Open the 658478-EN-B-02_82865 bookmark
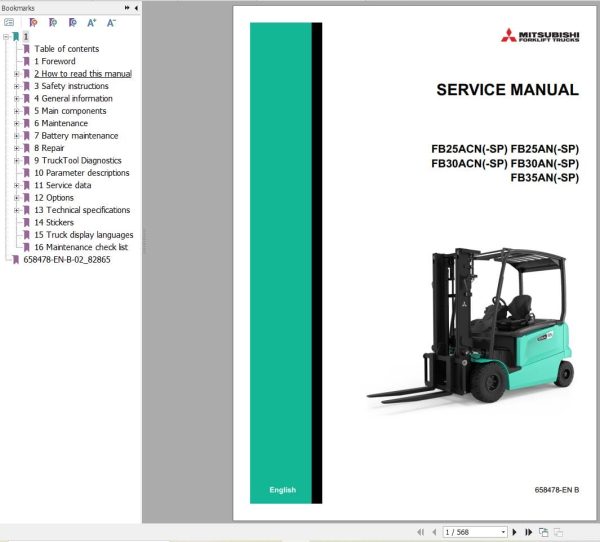 (x=67, y=260)
